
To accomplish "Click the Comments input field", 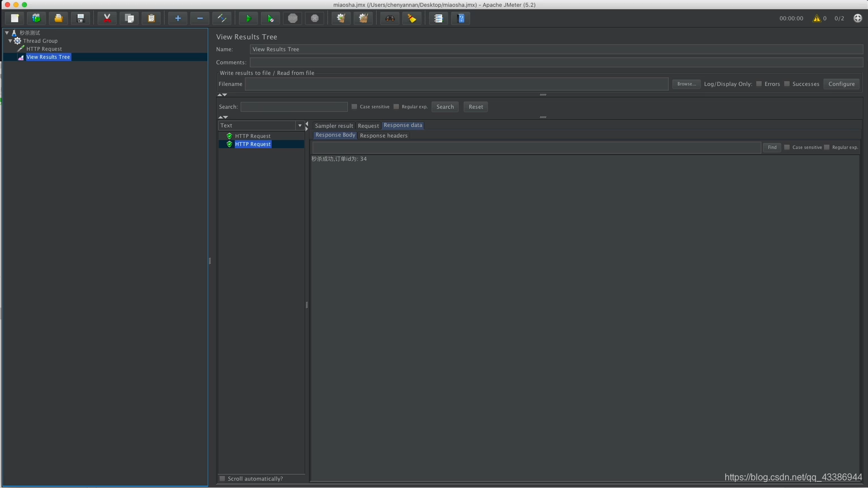I will (x=556, y=62).
